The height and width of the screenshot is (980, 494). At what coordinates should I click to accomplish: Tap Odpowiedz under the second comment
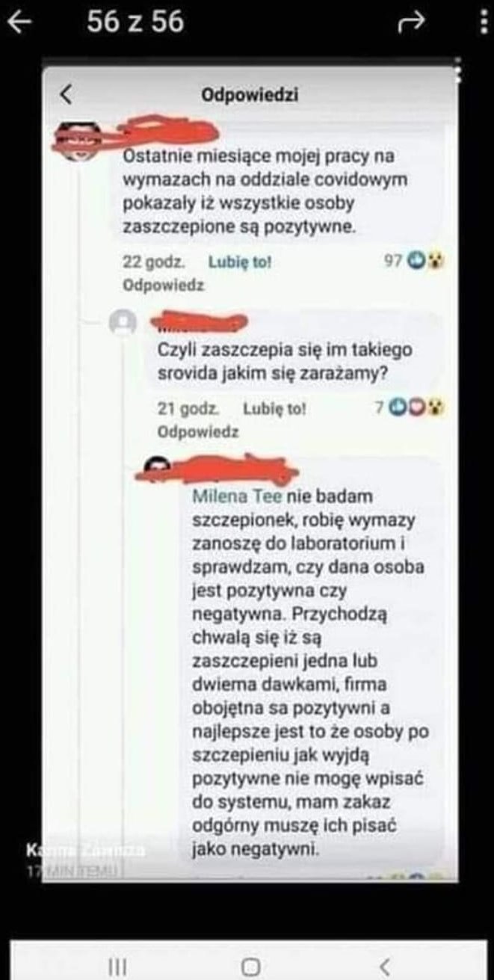[198, 432]
